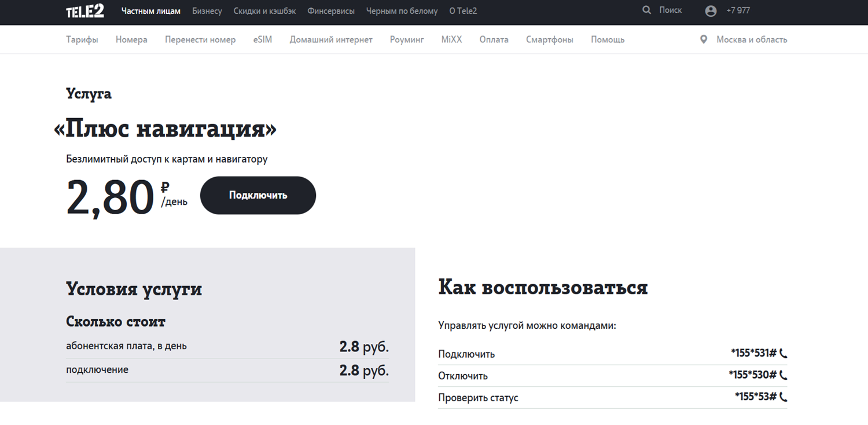Open the Финсервисы menu item
Image resolution: width=868 pixels, height=425 pixels.
[x=331, y=11]
